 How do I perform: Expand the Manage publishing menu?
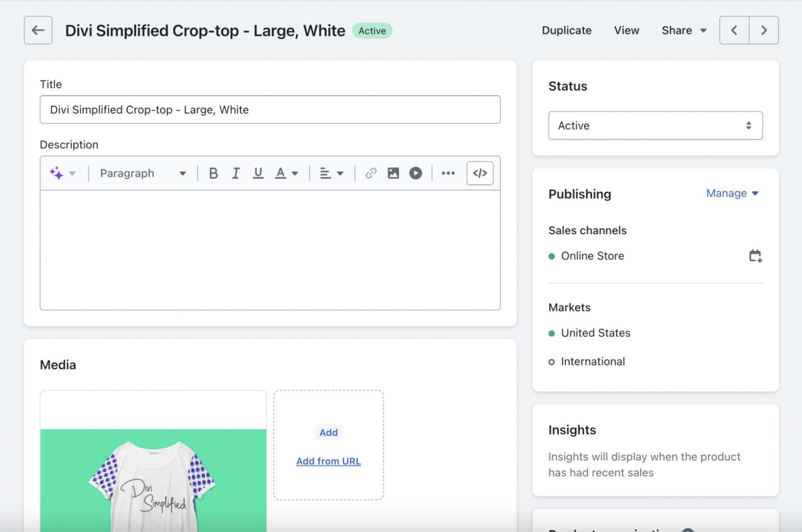point(732,194)
